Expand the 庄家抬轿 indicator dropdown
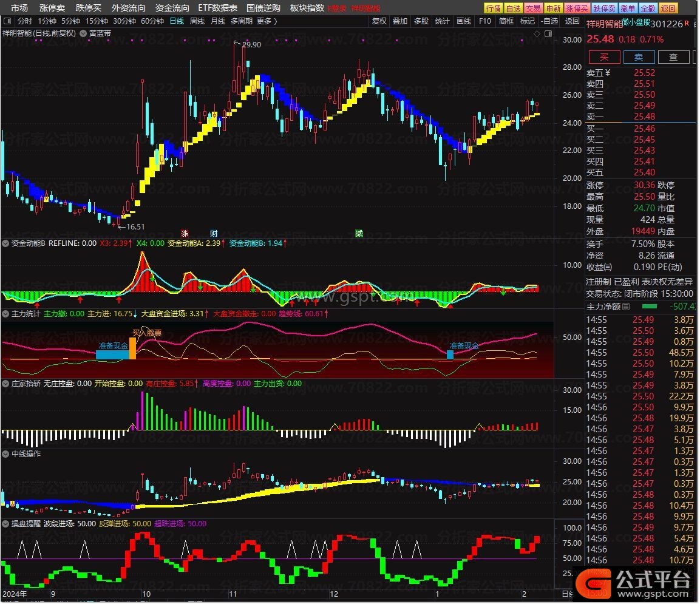The width and height of the screenshot is (700, 604). point(5,384)
